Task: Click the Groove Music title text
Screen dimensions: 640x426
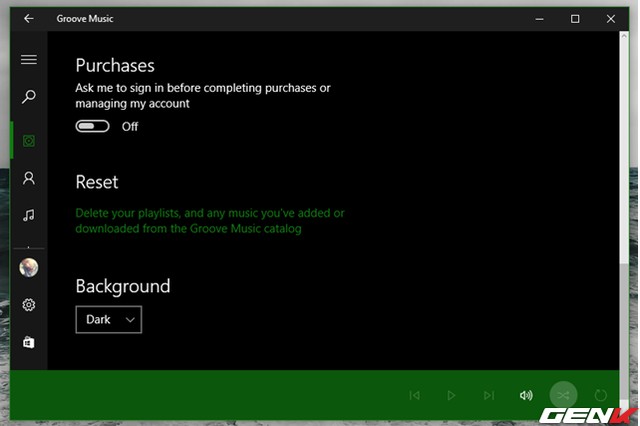Action: (x=85, y=19)
